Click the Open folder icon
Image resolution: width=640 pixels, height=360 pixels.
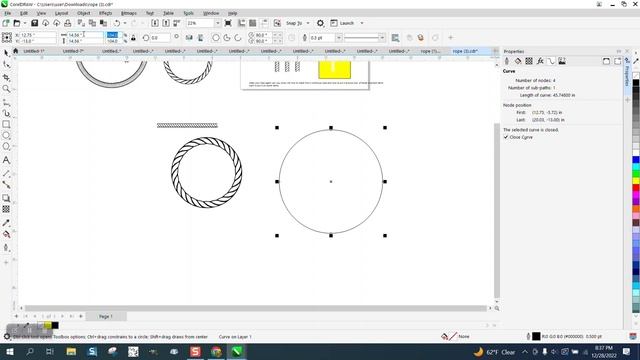coord(17,23)
